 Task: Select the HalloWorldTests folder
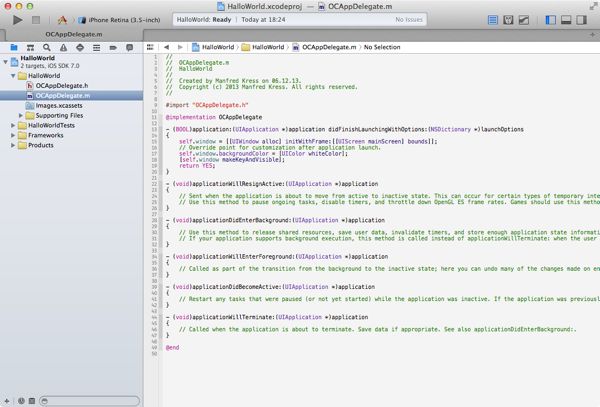[72, 125]
